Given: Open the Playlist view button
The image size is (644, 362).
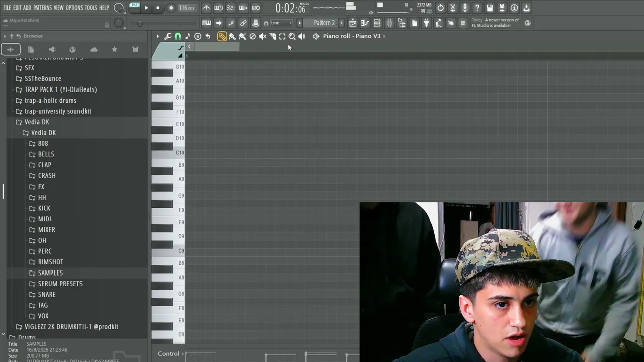Looking at the screenshot, I should [353, 23].
